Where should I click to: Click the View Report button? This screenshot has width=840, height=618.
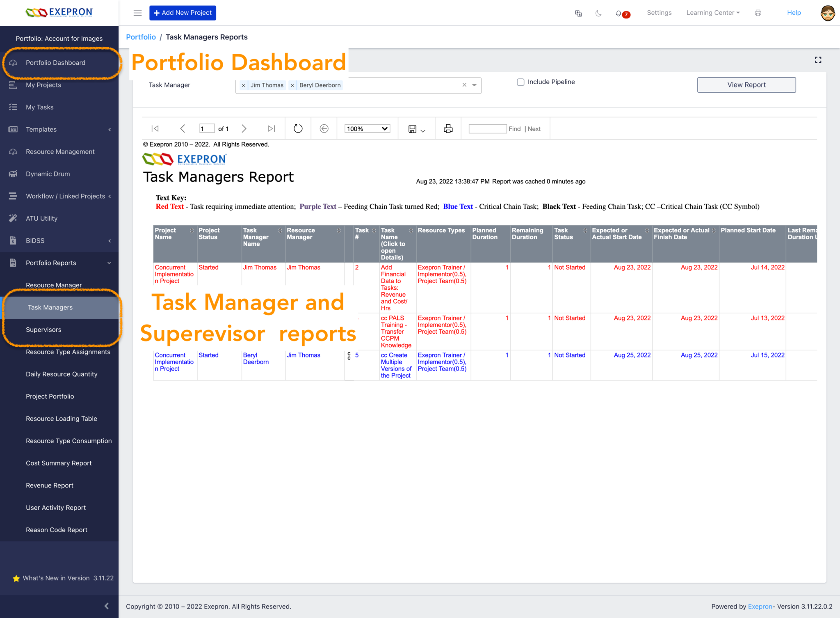[x=746, y=85]
